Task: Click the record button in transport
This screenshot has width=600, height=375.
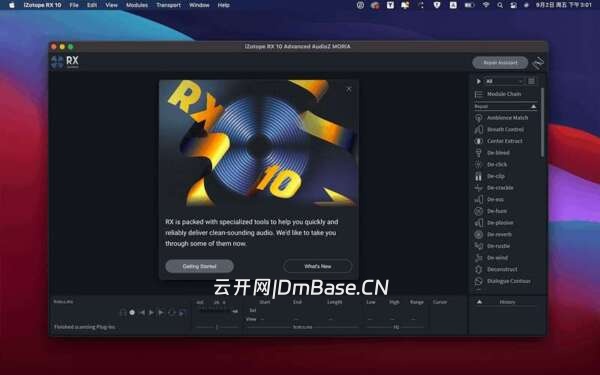Action: [x=132, y=313]
